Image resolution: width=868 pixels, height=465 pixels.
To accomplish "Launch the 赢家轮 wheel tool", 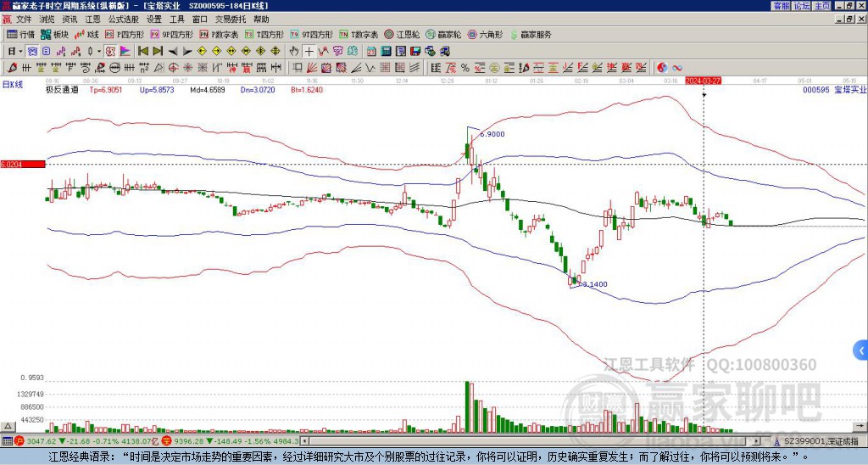I will click(443, 34).
